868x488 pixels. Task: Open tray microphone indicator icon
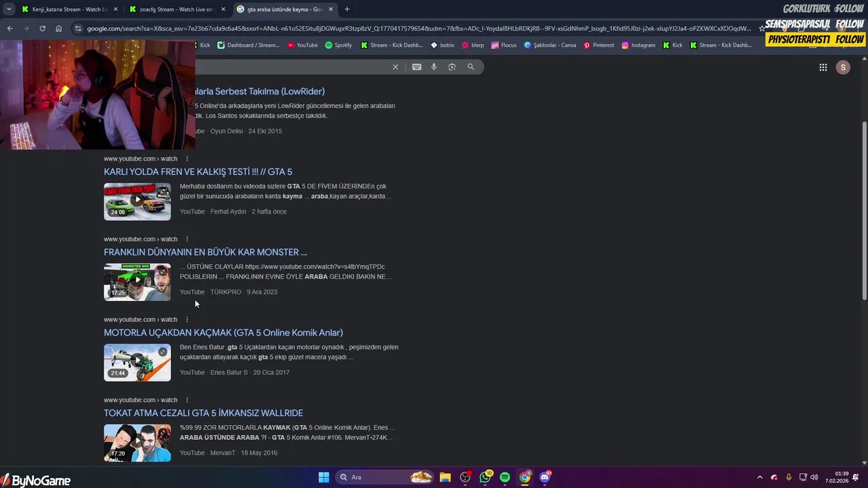[789, 477]
